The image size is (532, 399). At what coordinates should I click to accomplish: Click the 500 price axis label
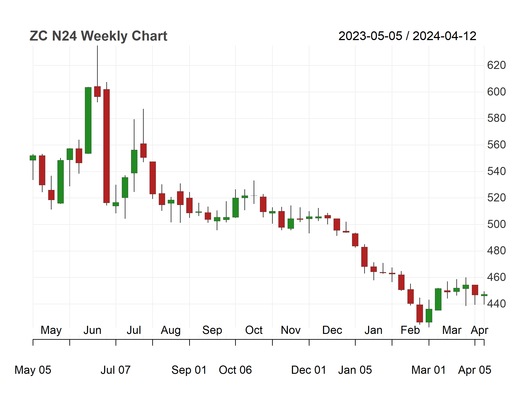496,224
